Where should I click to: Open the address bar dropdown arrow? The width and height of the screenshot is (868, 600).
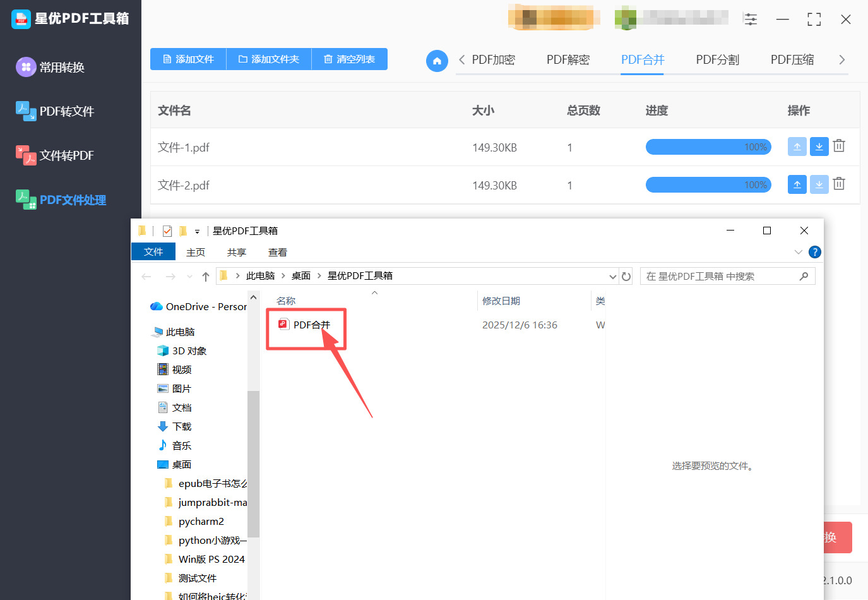tap(611, 276)
